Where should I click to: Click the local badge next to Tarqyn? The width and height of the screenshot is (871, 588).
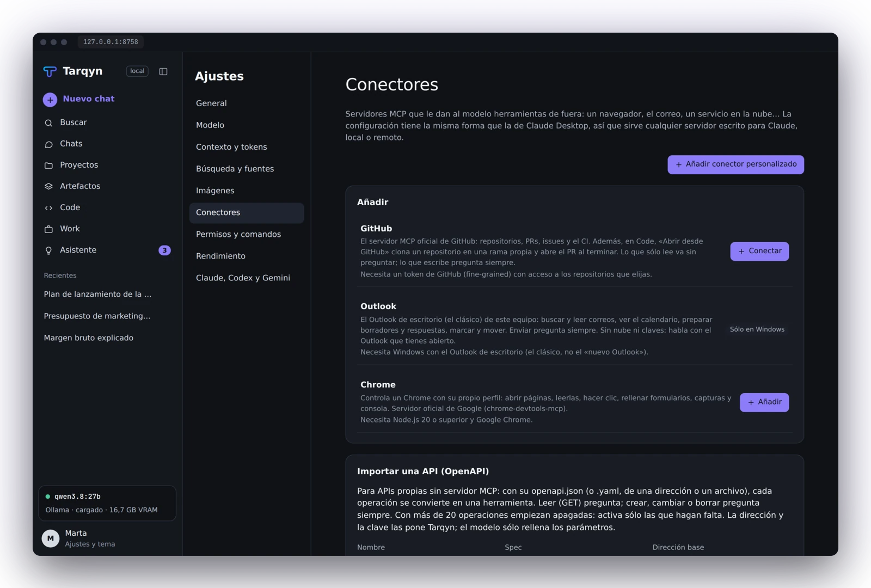click(x=137, y=71)
